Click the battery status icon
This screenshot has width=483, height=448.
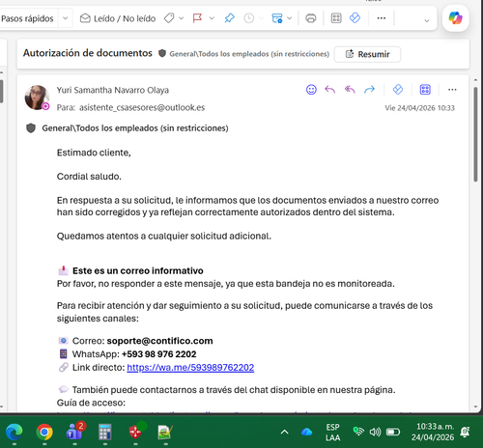click(393, 432)
